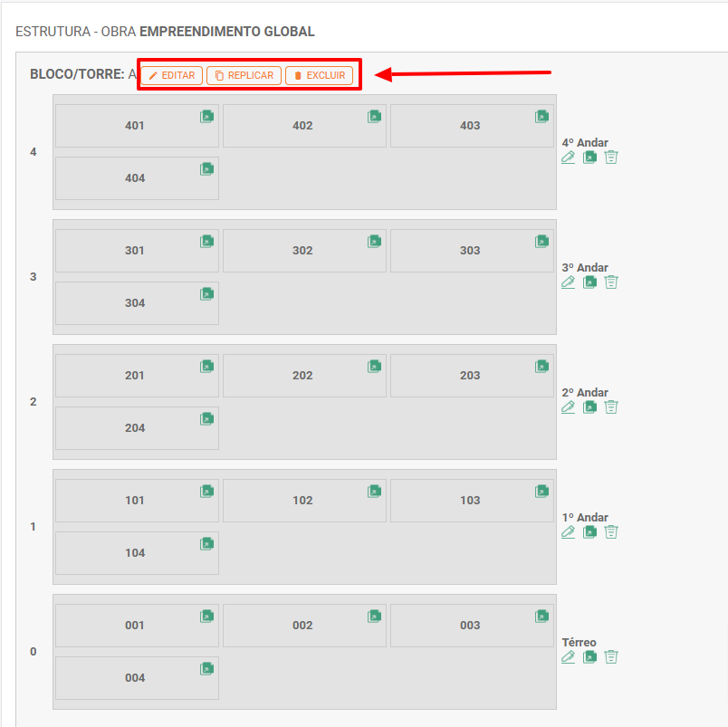Open unit 301 tile
The height and width of the screenshot is (727, 728).
pos(135,251)
